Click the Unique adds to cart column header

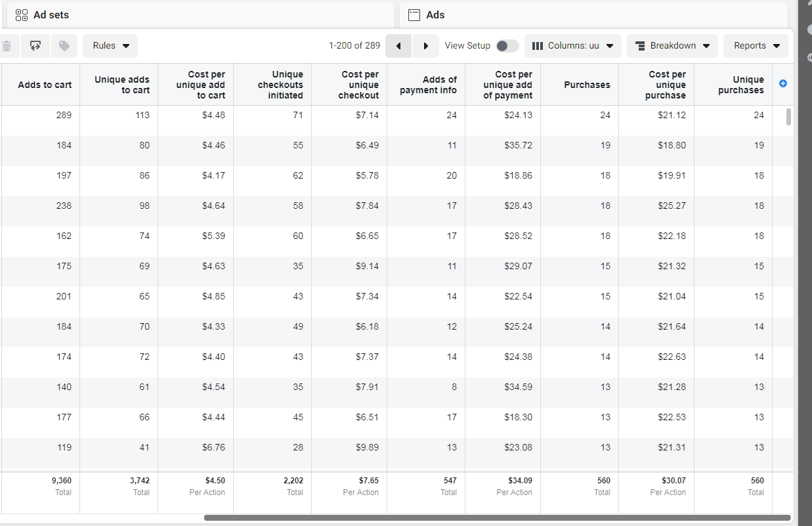119,85
